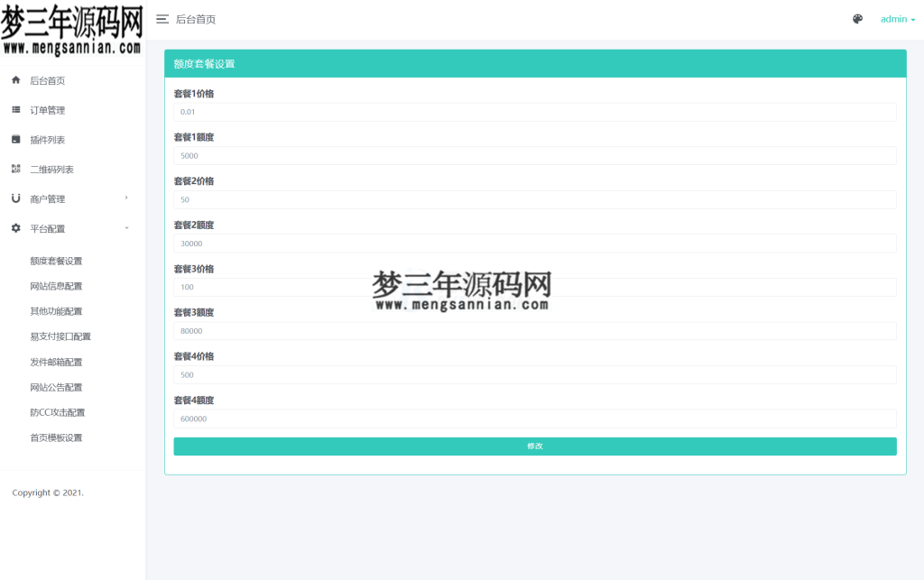The height and width of the screenshot is (580, 924).
Task: Click the 套餐4额度 input field
Action: click(535, 419)
